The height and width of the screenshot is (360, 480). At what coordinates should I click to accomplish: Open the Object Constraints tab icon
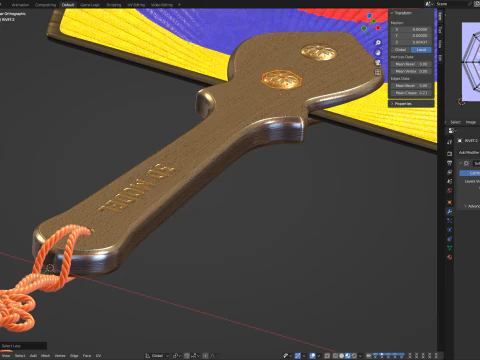pyautogui.click(x=449, y=239)
